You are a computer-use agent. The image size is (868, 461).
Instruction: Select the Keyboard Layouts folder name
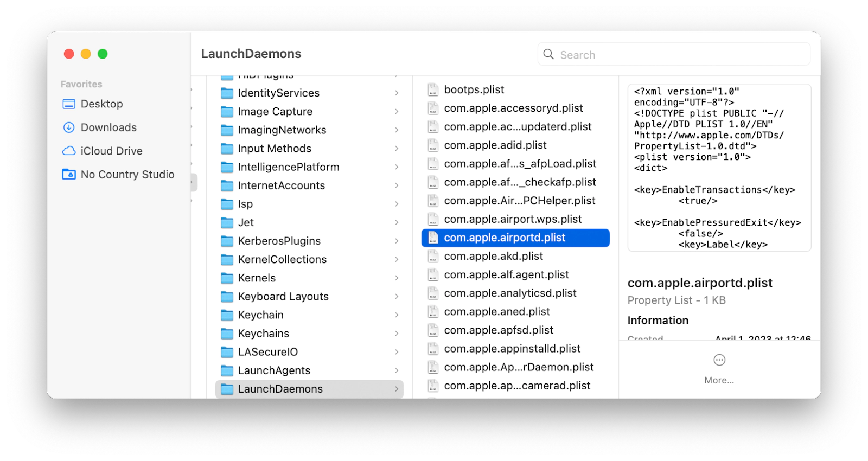(x=283, y=297)
